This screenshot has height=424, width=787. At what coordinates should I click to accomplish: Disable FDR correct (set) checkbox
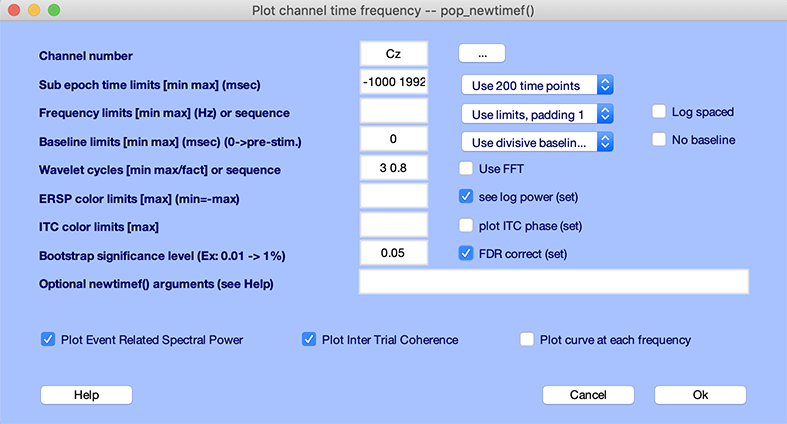point(466,254)
